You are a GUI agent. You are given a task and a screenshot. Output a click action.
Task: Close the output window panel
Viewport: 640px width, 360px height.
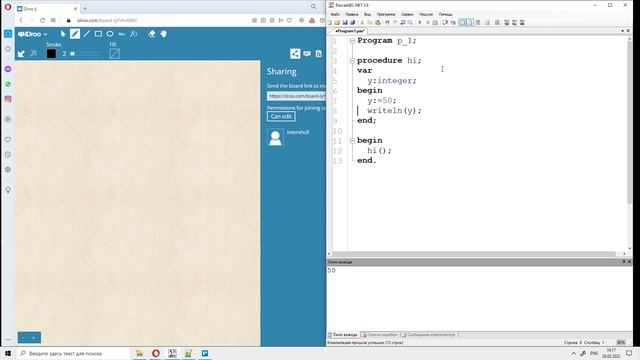(629, 262)
